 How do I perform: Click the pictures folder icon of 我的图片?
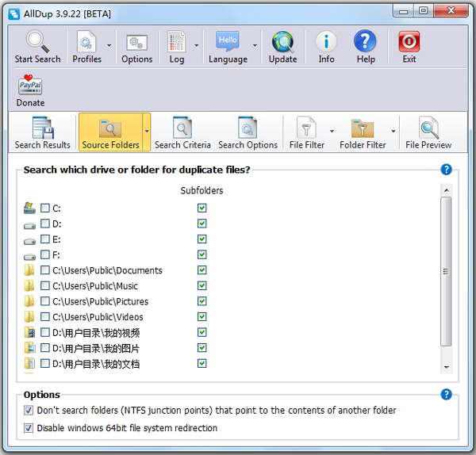coord(30,348)
